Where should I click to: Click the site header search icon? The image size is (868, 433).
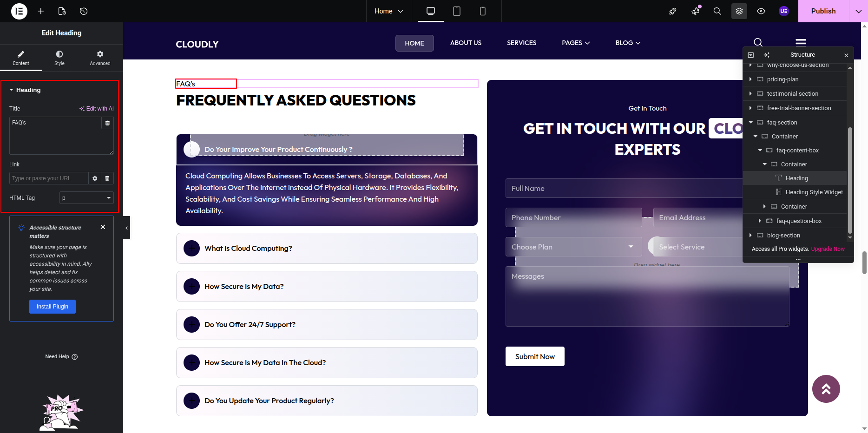click(x=758, y=42)
